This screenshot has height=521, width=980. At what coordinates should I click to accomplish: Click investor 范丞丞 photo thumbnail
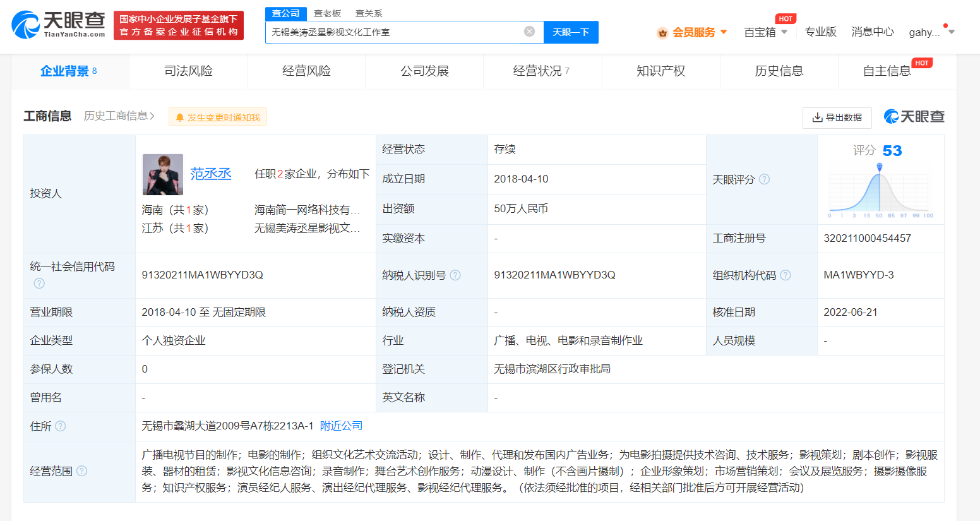tap(163, 174)
